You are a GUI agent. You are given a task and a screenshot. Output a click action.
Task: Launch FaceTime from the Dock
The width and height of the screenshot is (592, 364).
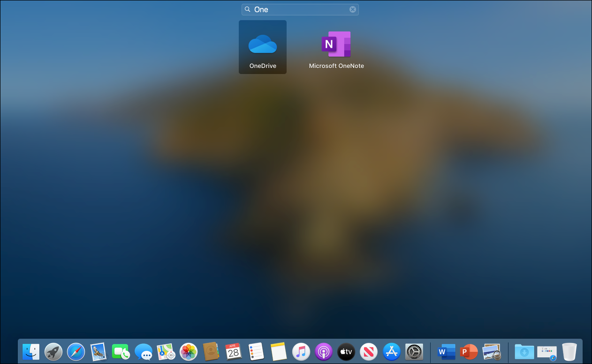pyautogui.click(x=121, y=351)
